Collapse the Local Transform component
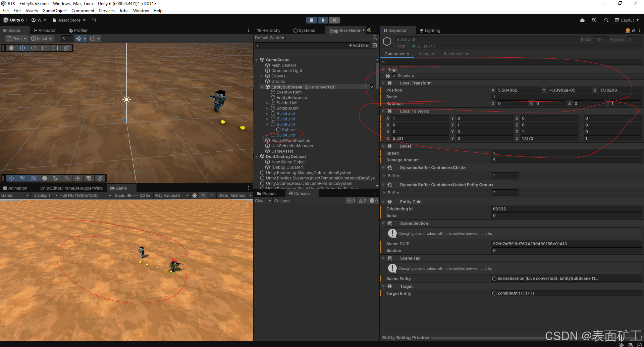 tap(383, 83)
